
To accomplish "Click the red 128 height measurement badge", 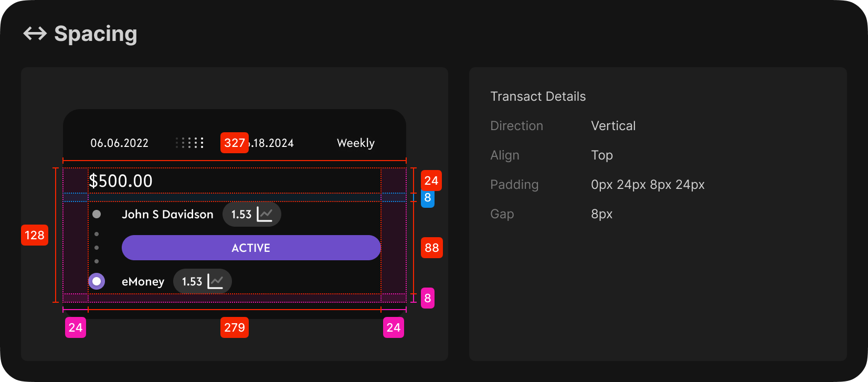I will click(x=34, y=235).
